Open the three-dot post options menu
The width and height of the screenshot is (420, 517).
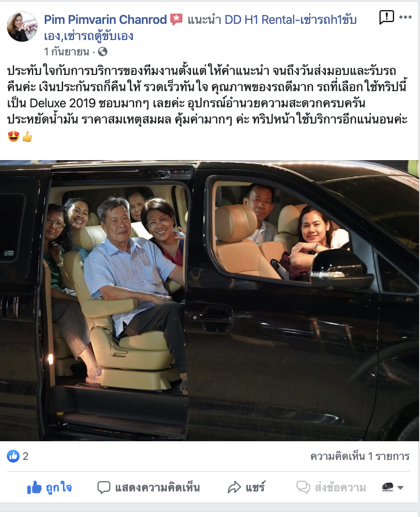point(406,17)
